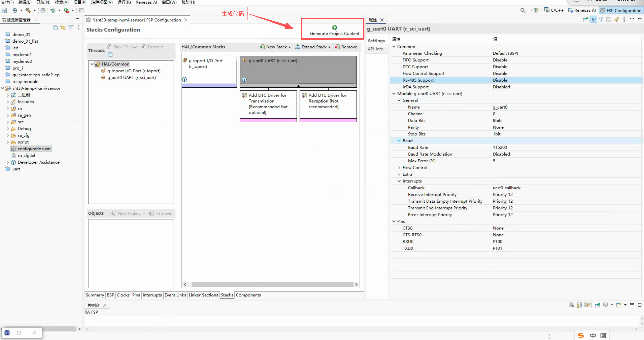Expand the Flow Control property group

coord(399,168)
